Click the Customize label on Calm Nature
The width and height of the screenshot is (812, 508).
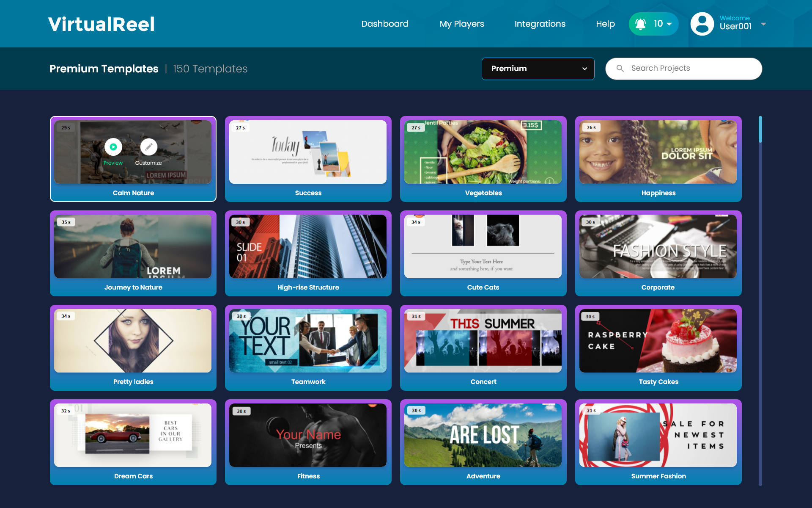click(148, 163)
